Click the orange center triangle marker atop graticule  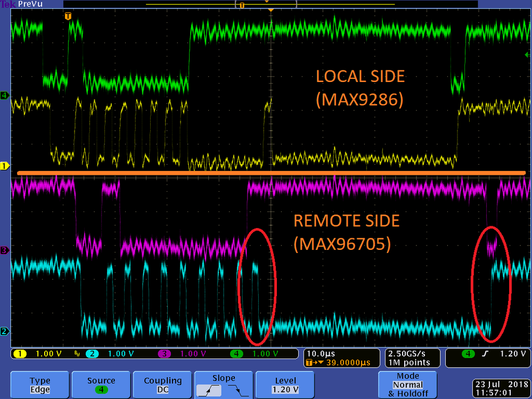pos(271,11)
